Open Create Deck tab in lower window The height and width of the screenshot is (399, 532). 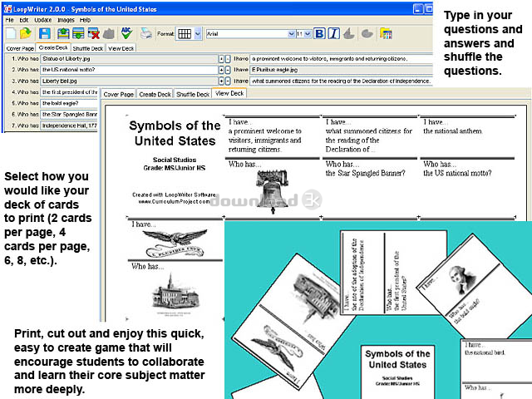click(155, 94)
